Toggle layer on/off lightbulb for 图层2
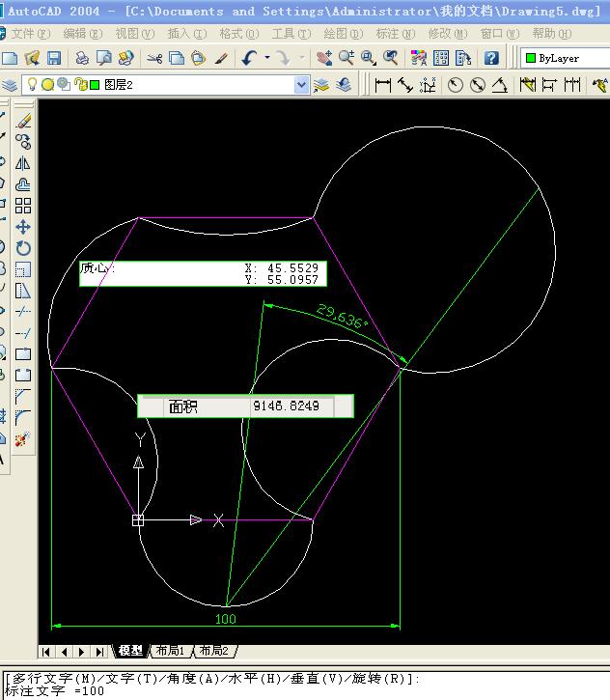Screen dimensions: 610x700 click(32, 84)
